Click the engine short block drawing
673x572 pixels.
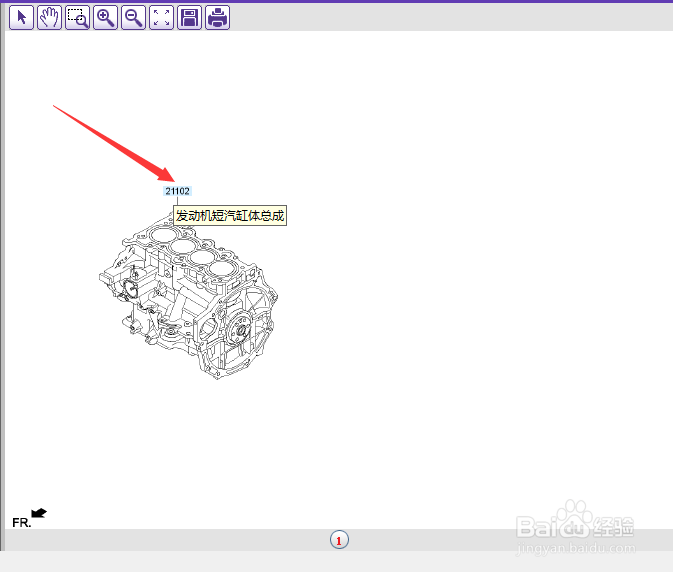[x=189, y=298]
